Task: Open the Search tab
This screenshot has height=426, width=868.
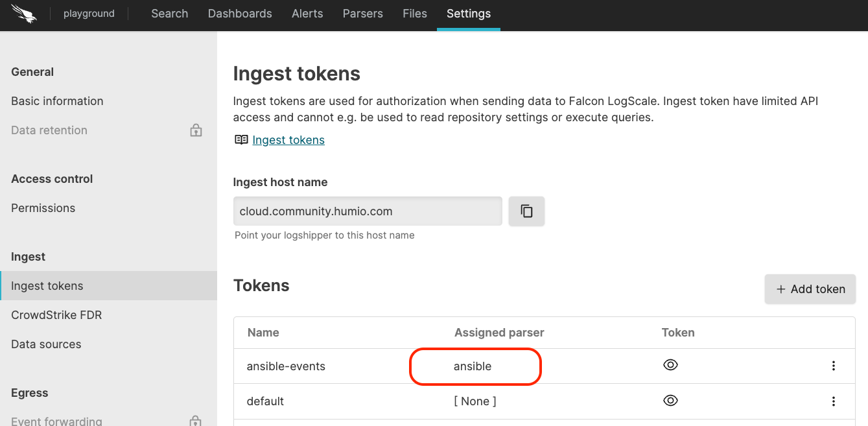Action: pyautogui.click(x=169, y=14)
